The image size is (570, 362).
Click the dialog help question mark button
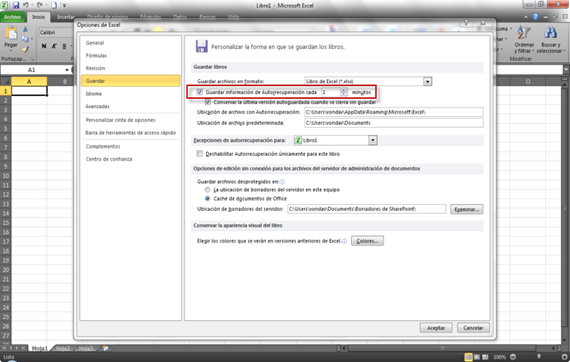[x=466, y=23]
